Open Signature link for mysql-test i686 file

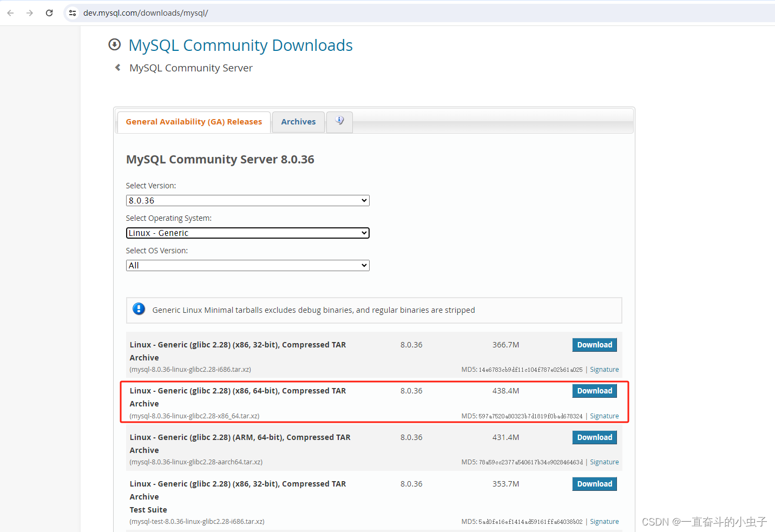[x=604, y=522]
